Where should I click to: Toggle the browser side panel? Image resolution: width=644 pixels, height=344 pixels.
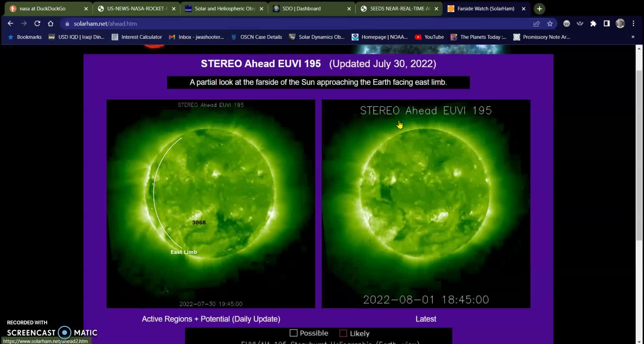607,24
